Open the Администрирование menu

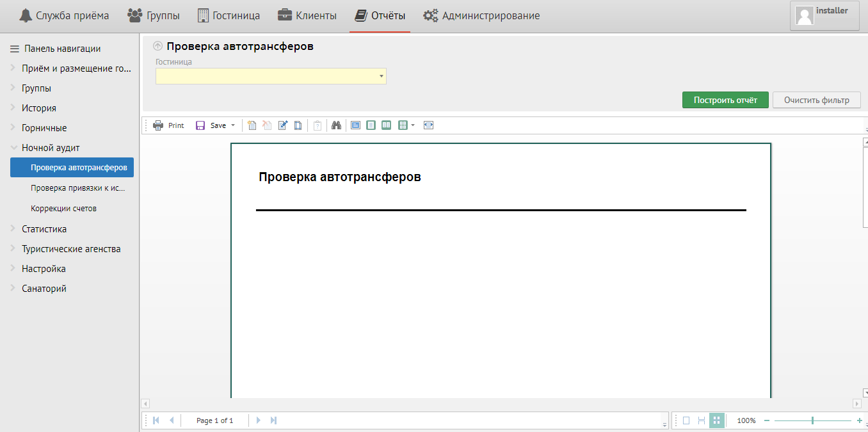[x=481, y=15]
